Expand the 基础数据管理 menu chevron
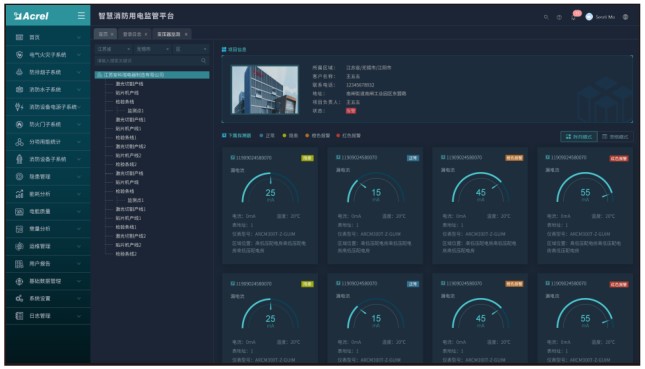Viewport: 645px width, 369px height. click(x=79, y=281)
